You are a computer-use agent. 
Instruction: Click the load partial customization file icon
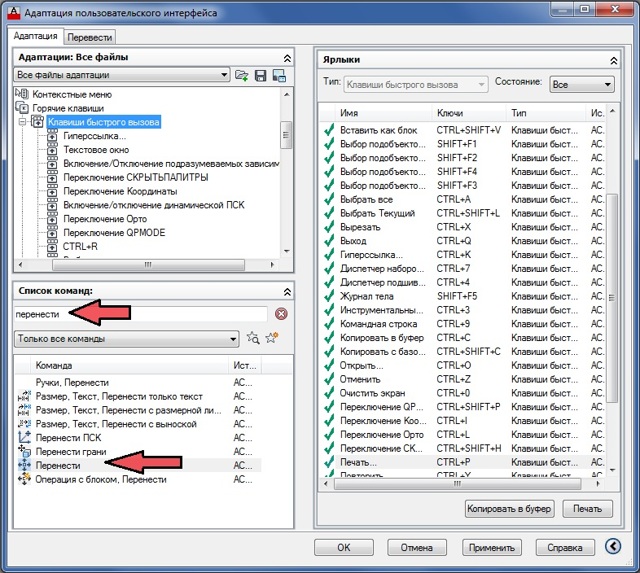[241, 75]
